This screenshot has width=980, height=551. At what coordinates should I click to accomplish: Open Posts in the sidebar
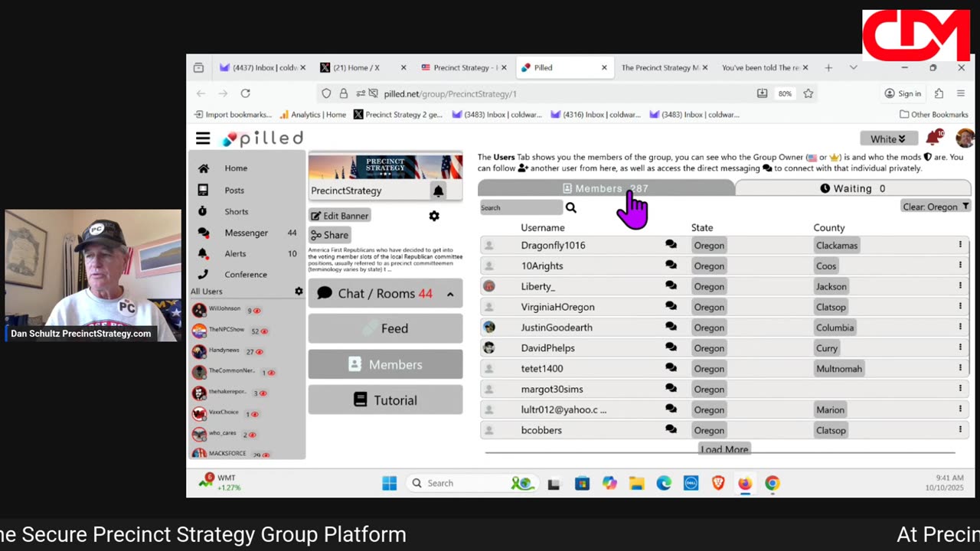coord(234,190)
